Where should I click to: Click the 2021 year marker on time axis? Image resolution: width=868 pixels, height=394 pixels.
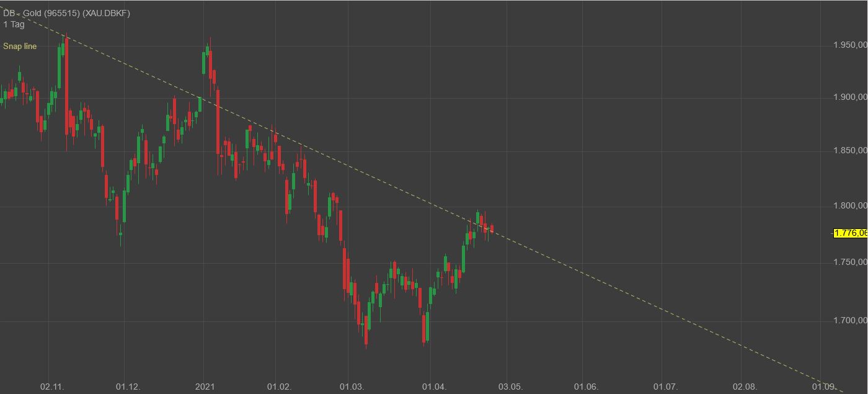pos(205,387)
